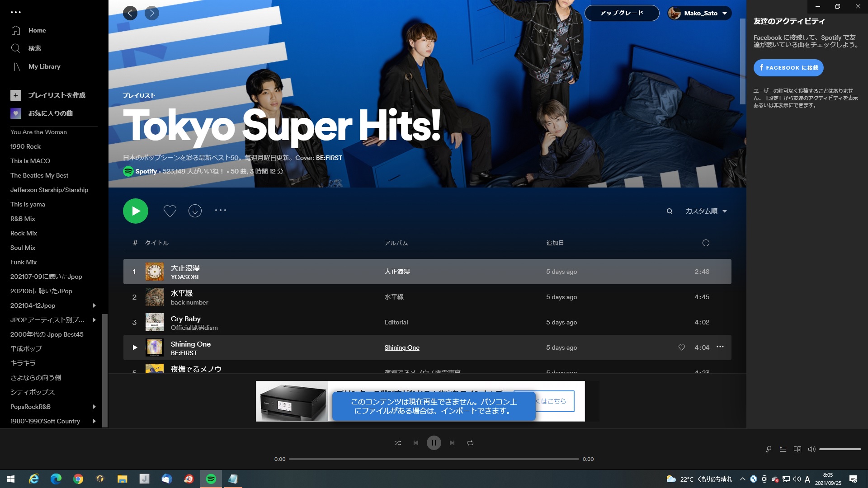Click the アップグレード upgrade button
The image size is (868, 488).
pos(622,13)
